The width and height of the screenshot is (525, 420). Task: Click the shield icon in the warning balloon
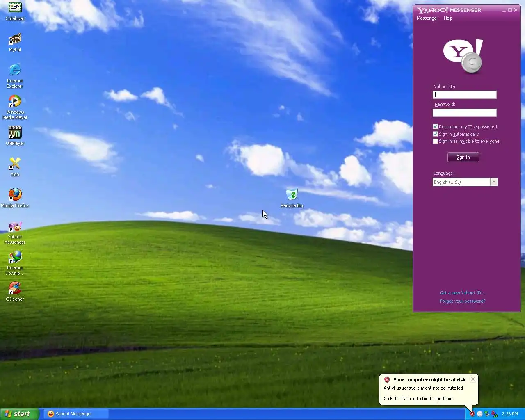point(387,380)
